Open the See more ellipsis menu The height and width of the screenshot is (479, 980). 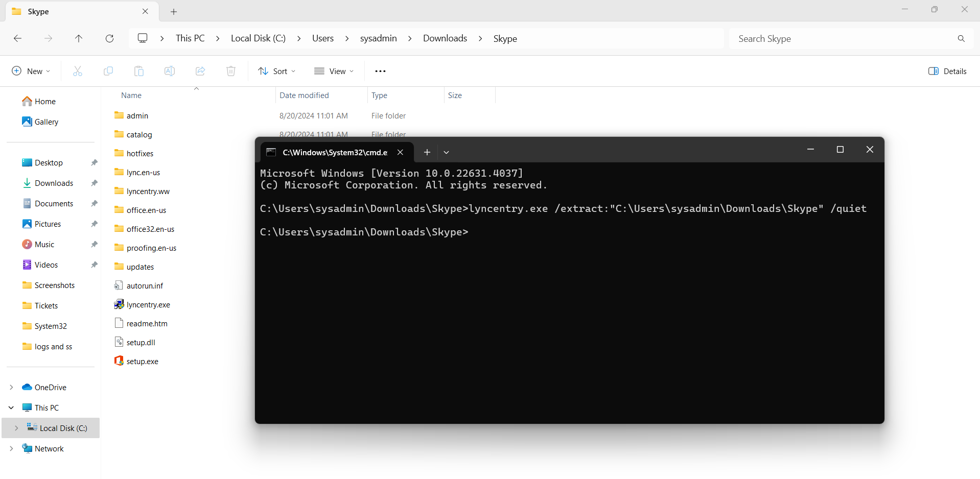pyautogui.click(x=380, y=71)
